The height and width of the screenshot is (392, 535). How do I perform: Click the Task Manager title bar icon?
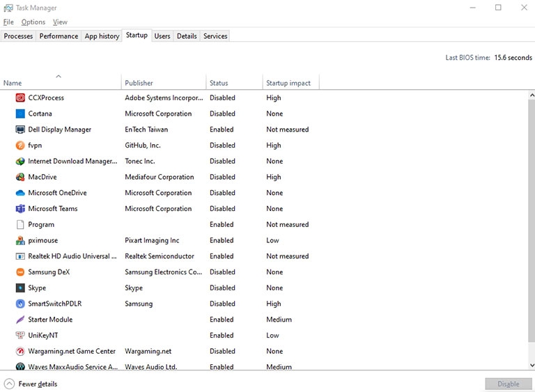(x=8, y=8)
